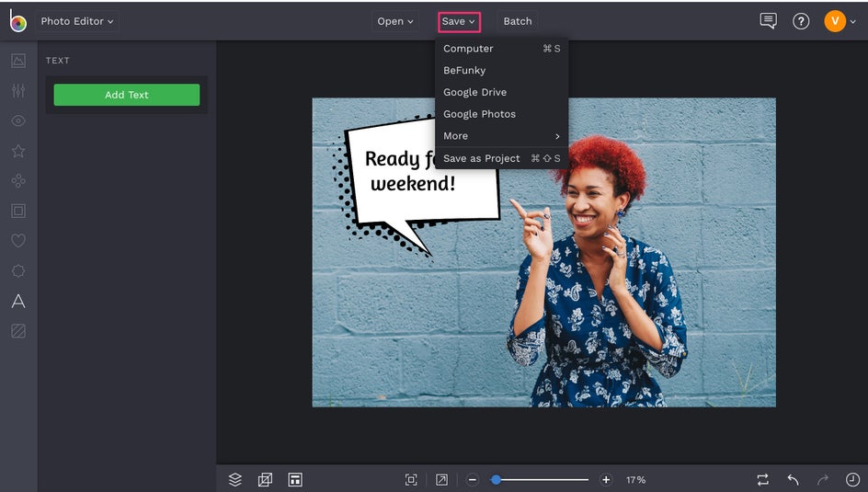Open the Text tool in sidebar
This screenshot has height=492, width=868.
coord(18,302)
